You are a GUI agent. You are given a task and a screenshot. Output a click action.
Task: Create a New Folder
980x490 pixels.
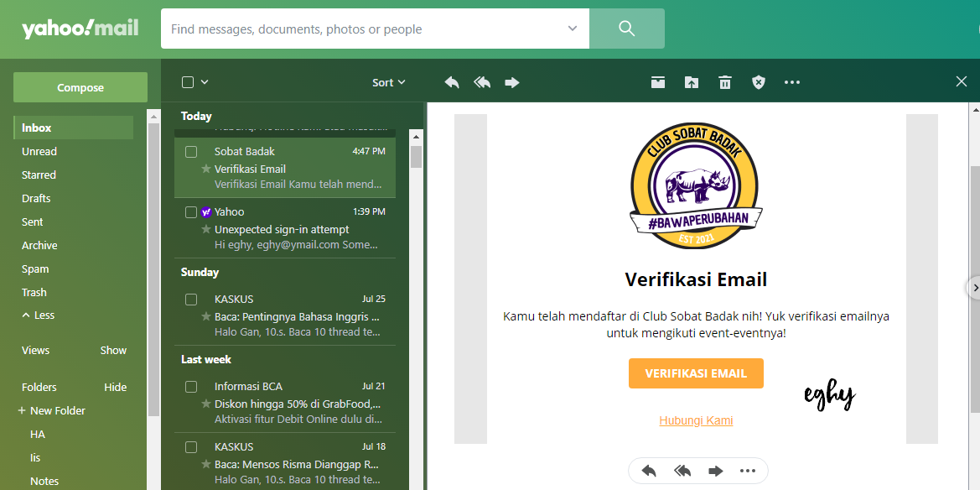point(52,410)
